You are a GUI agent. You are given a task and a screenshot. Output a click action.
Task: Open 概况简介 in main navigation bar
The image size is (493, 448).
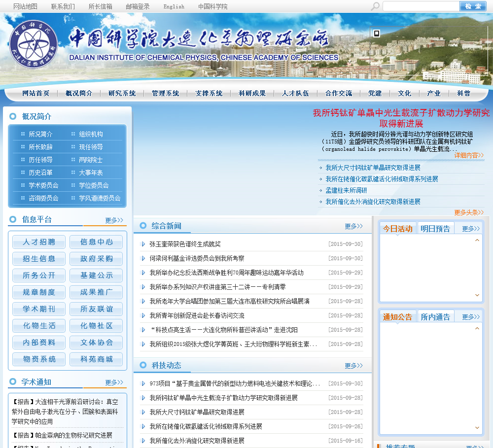click(x=79, y=93)
